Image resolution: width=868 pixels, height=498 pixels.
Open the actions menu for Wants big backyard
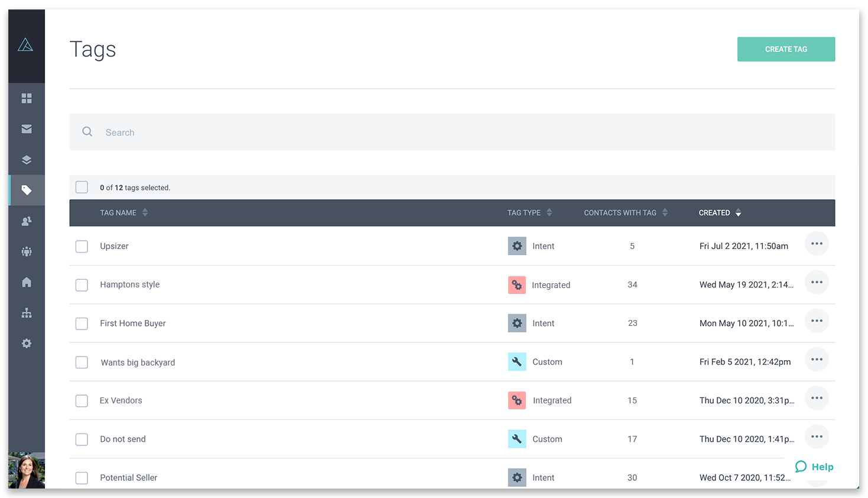817,360
